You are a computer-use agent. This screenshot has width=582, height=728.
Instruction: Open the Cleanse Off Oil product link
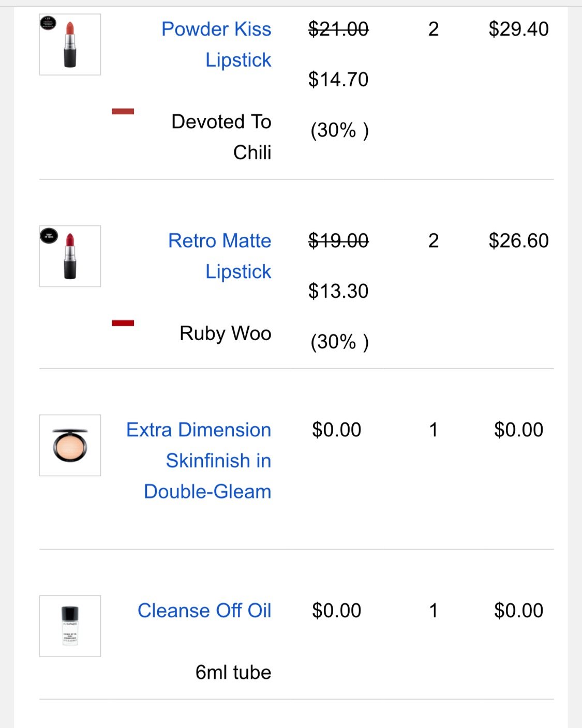pos(204,610)
